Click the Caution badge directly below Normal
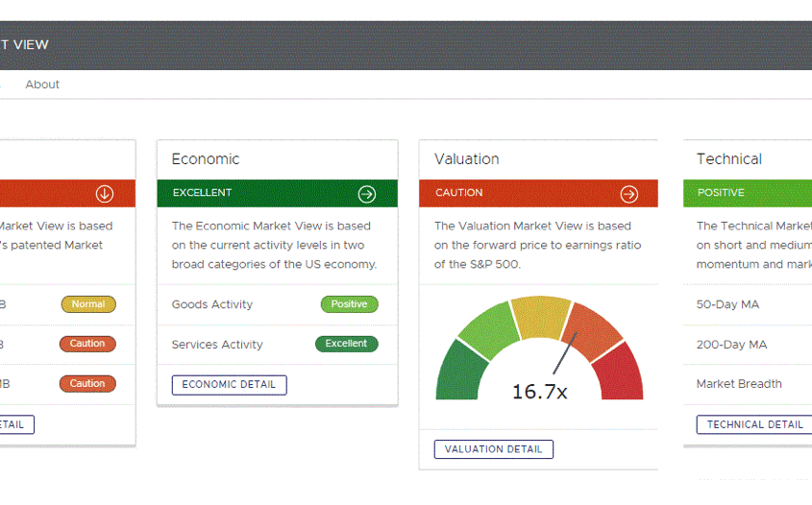The image size is (812, 505). coord(88,344)
